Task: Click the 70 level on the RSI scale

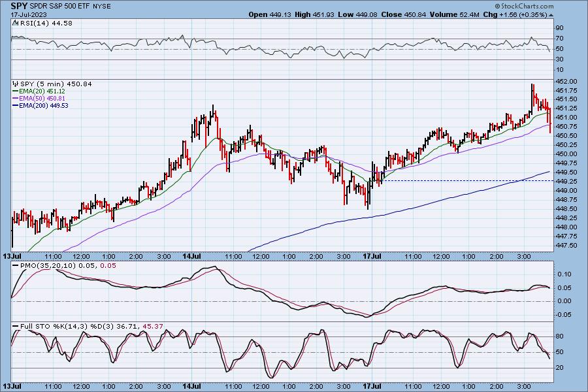Action: pos(559,39)
